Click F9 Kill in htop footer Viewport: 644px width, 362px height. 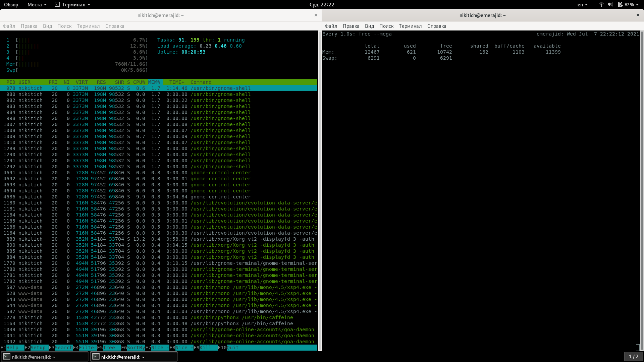[x=206, y=348]
